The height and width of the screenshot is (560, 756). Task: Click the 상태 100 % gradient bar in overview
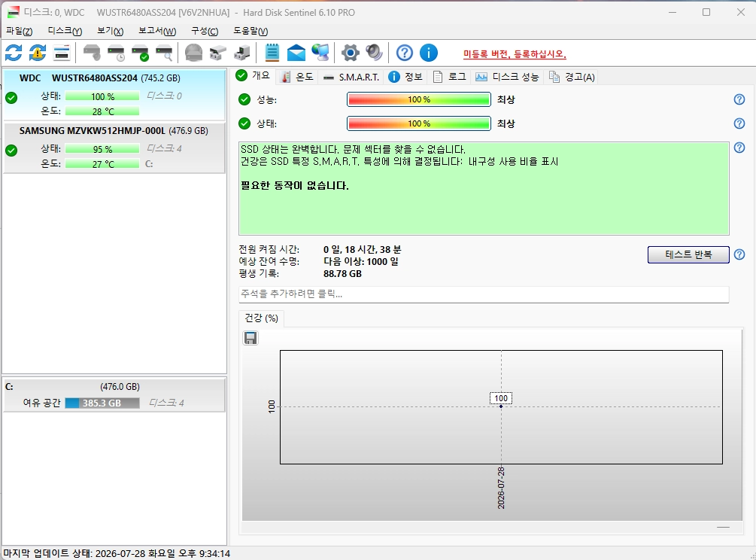pos(418,123)
